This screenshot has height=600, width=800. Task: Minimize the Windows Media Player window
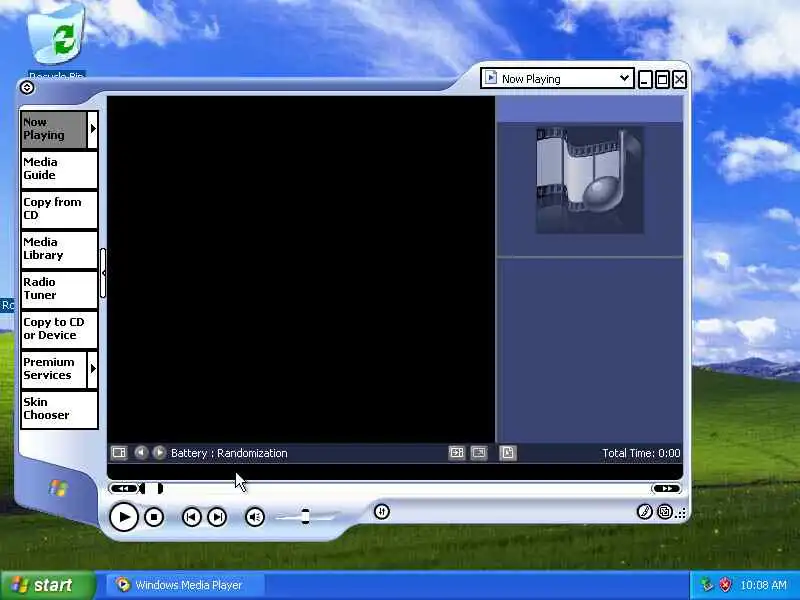645,80
